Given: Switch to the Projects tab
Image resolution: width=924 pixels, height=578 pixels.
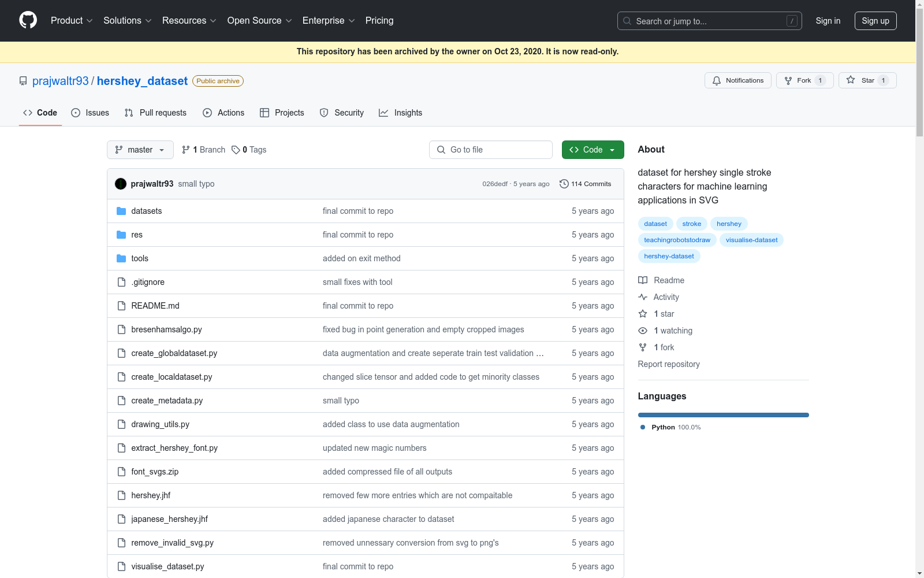Looking at the screenshot, I should 282,113.
